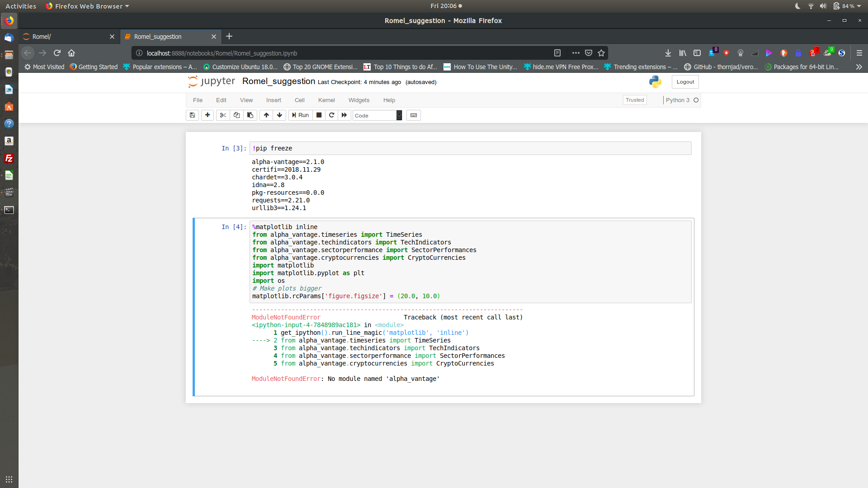Click the Logout button
The width and height of the screenshot is (868, 488).
click(x=685, y=82)
